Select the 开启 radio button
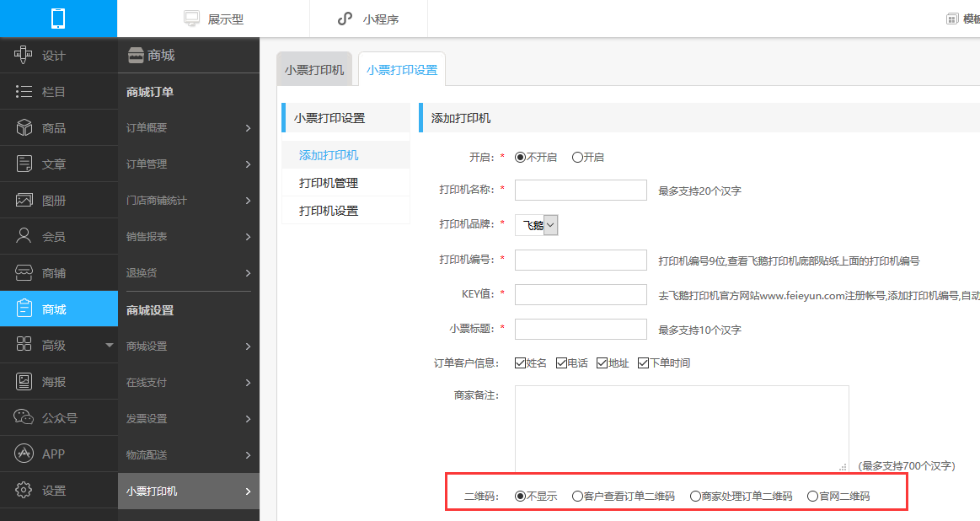Viewport: 980px width, 521px height. pos(577,157)
